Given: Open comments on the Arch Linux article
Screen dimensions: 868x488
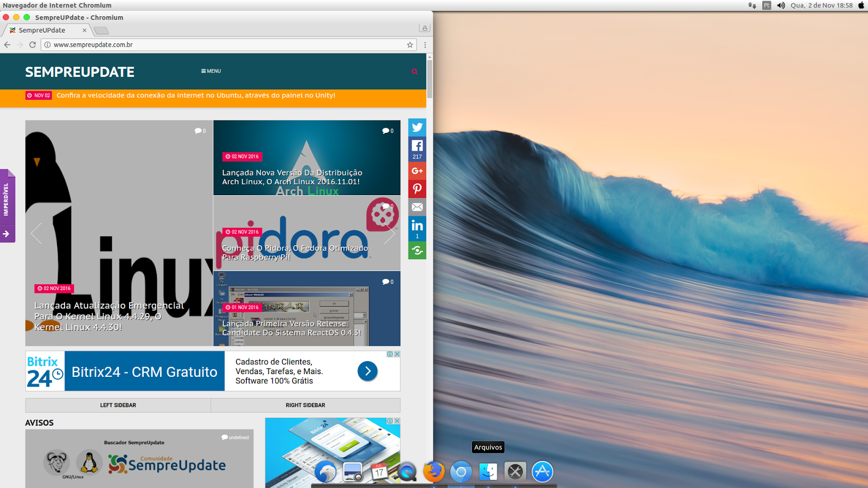Looking at the screenshot, I should 388,131.
